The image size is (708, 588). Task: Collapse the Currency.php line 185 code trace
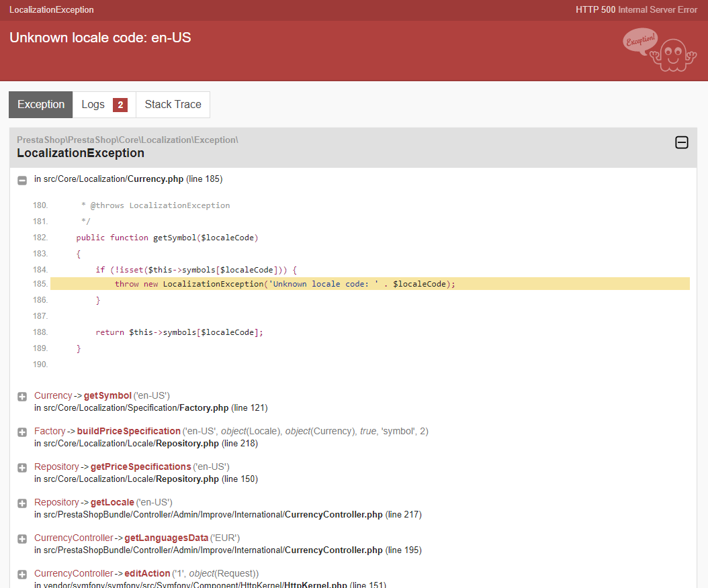click(22, 181)
